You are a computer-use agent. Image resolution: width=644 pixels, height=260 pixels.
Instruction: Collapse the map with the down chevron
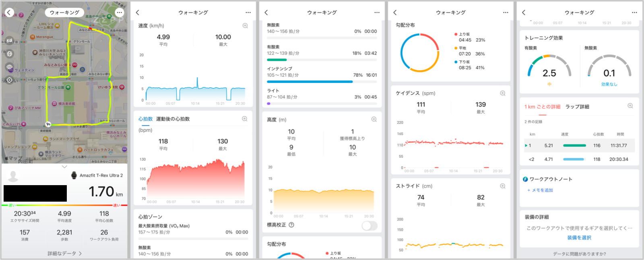click(64, 167)
